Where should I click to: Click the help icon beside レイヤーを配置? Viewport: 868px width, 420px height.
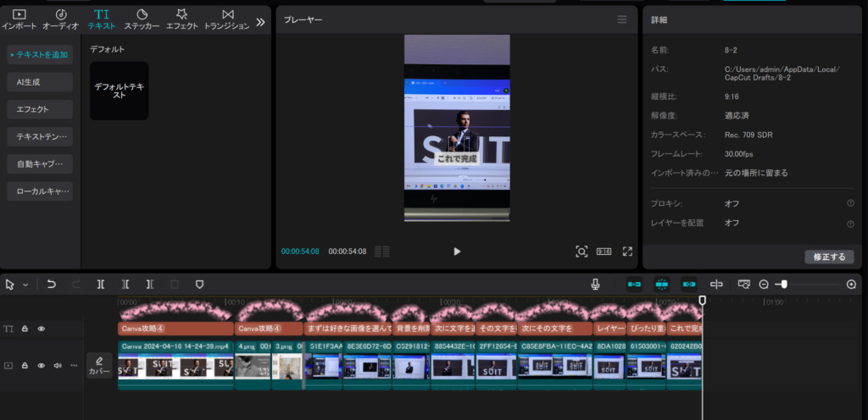click(x=850, y=224)
